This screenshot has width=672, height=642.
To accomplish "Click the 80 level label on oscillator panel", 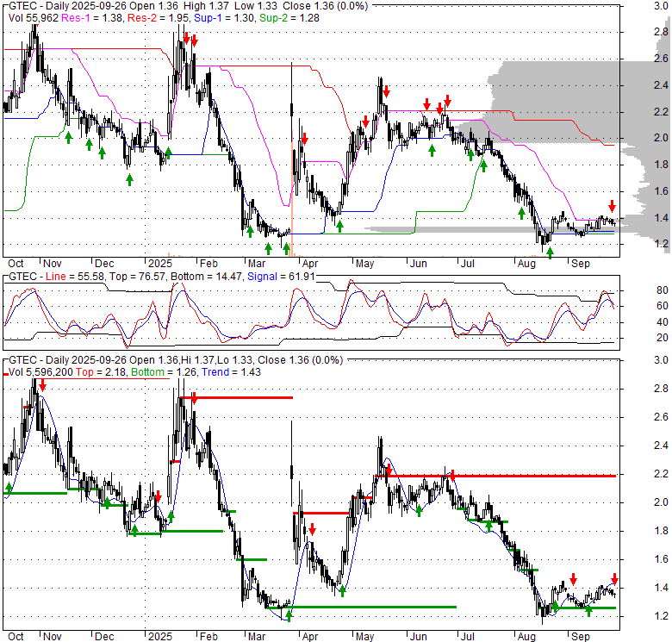I will click(x=663, y=290).
